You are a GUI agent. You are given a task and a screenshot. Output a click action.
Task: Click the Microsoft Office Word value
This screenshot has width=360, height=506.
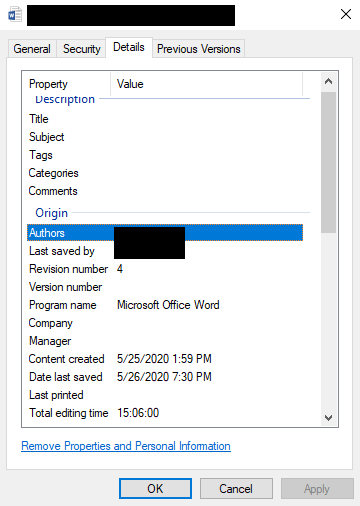tap(168, 305)
